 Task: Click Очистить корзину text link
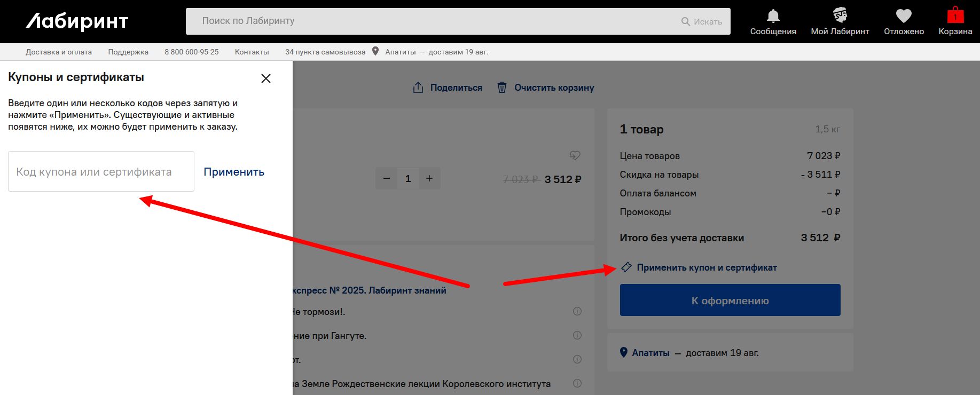point(554,88)
